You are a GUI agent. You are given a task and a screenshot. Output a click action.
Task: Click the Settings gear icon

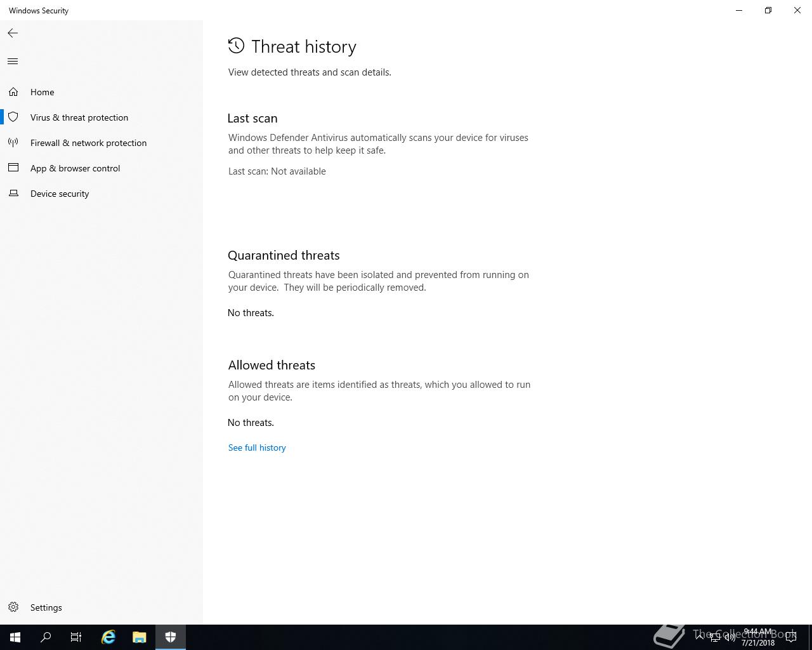tap(13, 607)
